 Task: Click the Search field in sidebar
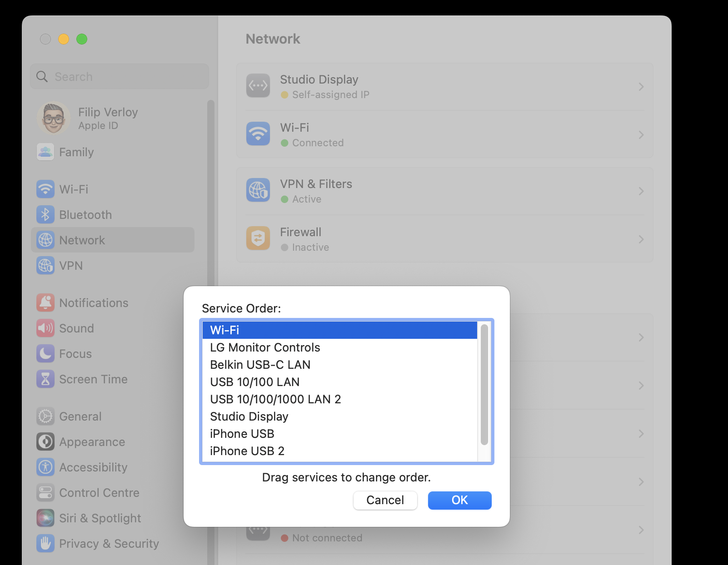120,76
